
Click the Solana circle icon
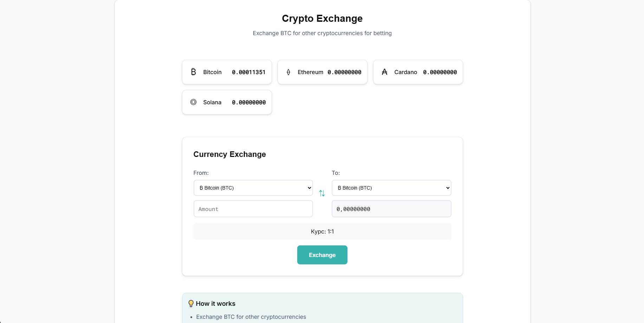click(193, 102)
